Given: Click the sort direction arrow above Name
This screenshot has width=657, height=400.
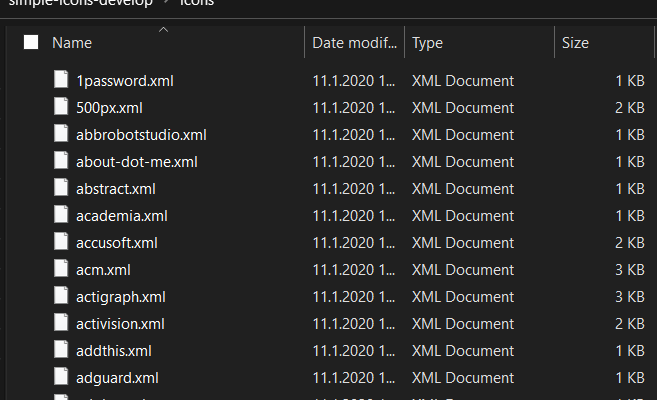Looking at the screenshot, I should [x=163, y=30].
